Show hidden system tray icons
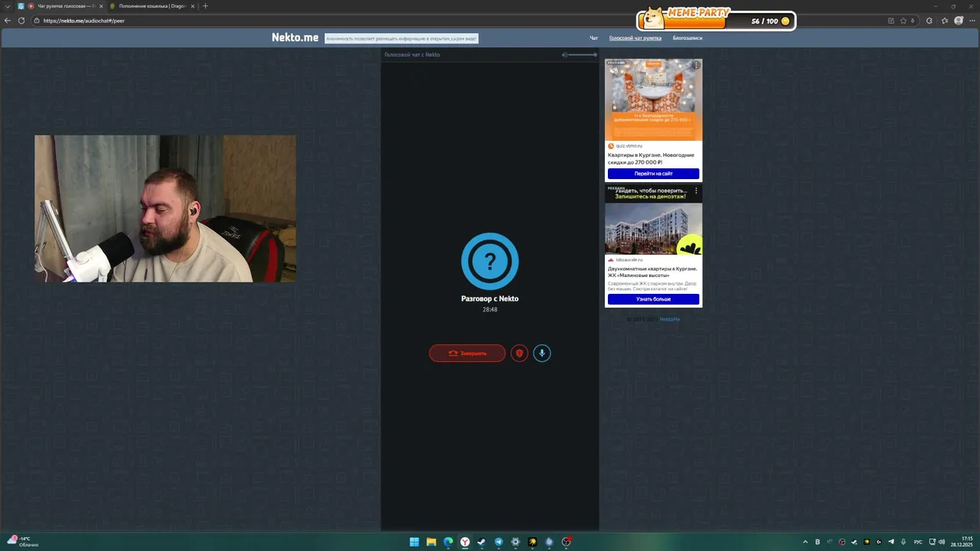This screenshot has height=551, width=980. point(805,542)
